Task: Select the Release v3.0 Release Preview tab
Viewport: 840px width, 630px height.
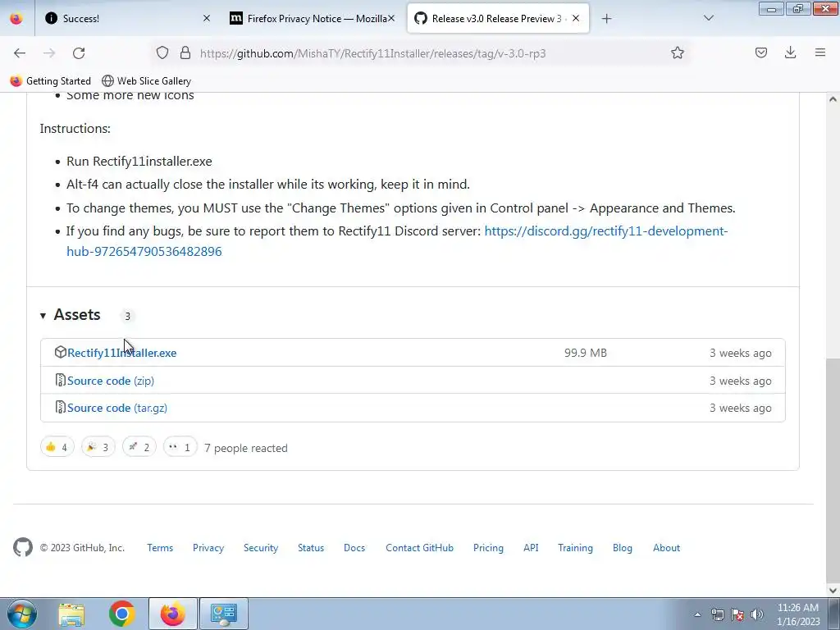Action: click(x=498, y=19)
